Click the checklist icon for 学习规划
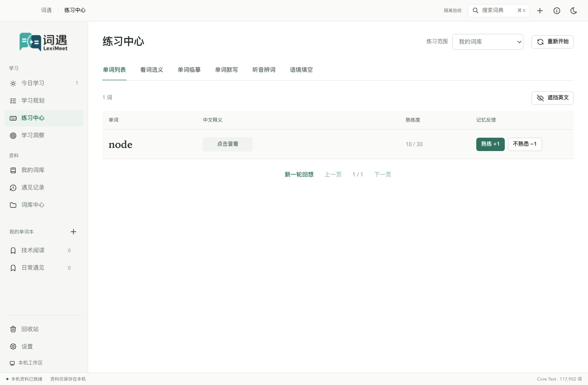 13,101
